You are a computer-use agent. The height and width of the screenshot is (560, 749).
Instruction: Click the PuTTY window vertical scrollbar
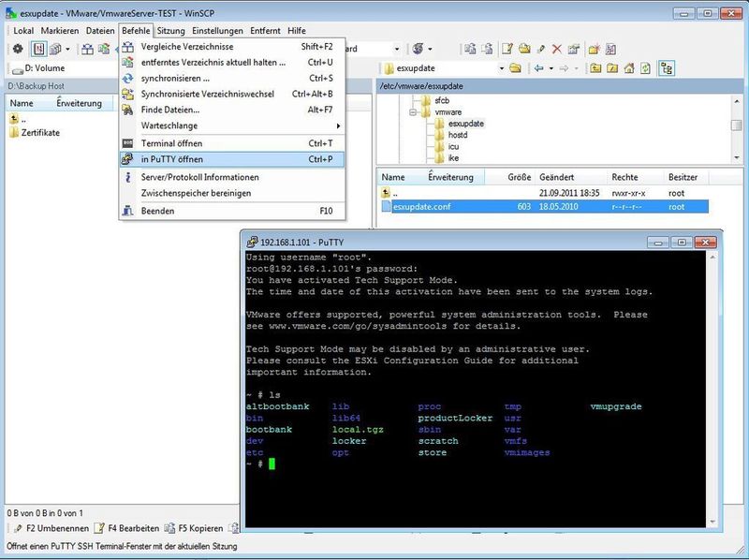(x=712, y=390)
